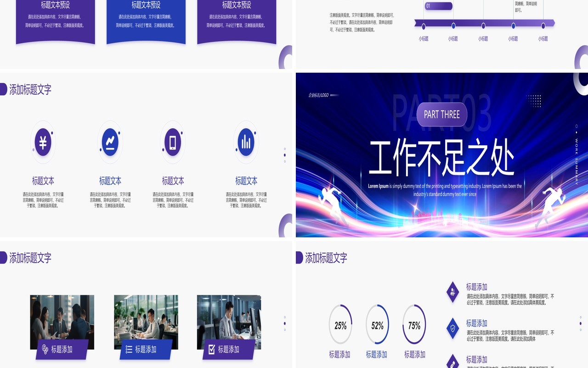588x368 pixels.
Task: Click the coins icon on the meeting photo label
Action: (x=45, y=349)
